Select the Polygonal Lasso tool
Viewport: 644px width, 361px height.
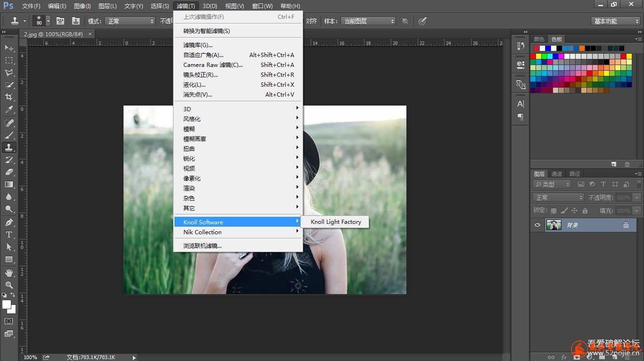pyautogui.click(x=8, y=73)
